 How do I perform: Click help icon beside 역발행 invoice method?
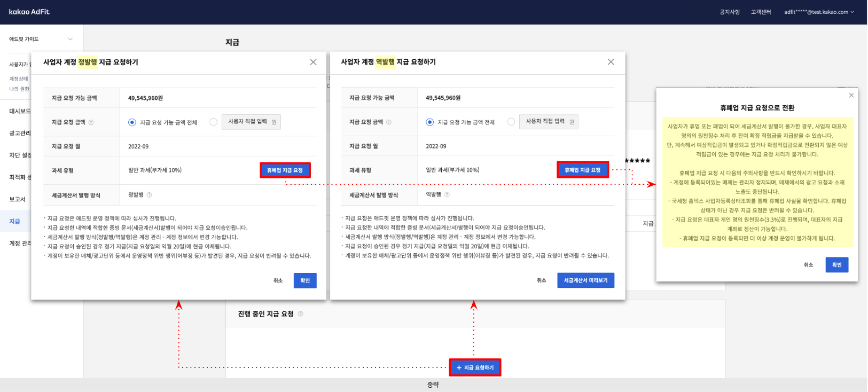click(447, 195)
